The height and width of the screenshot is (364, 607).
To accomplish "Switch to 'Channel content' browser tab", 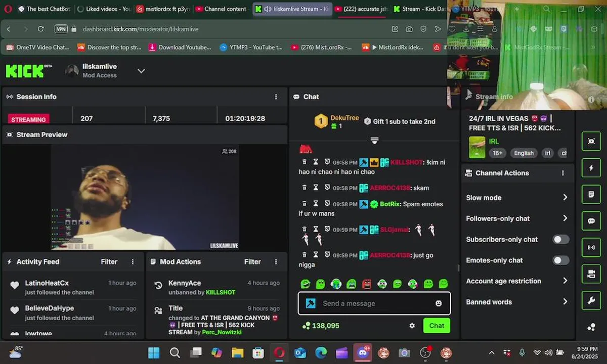I will click(x=221, y=9).
